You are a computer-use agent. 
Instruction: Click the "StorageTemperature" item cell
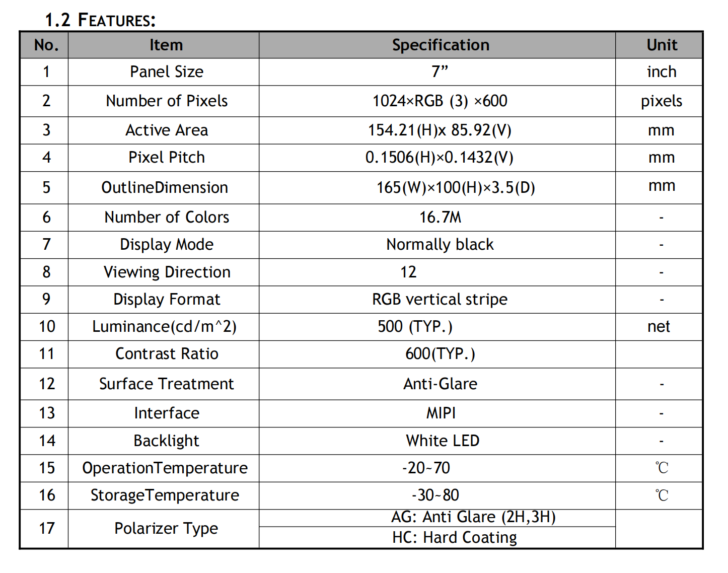[x=165, y=495]
